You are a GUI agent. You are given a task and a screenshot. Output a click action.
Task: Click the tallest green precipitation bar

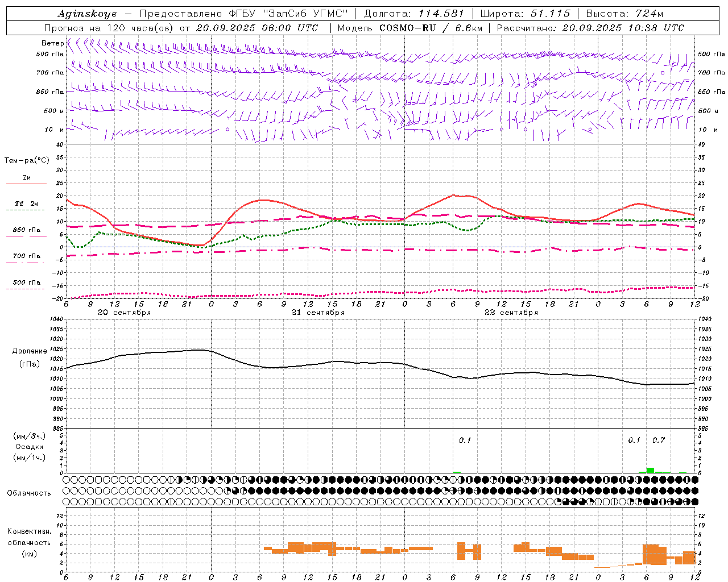651,470
